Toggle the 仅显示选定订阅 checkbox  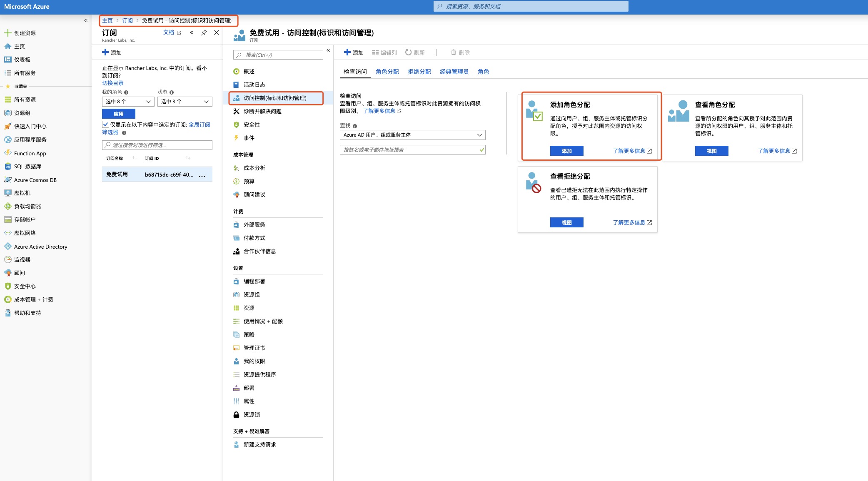[106, 125]
